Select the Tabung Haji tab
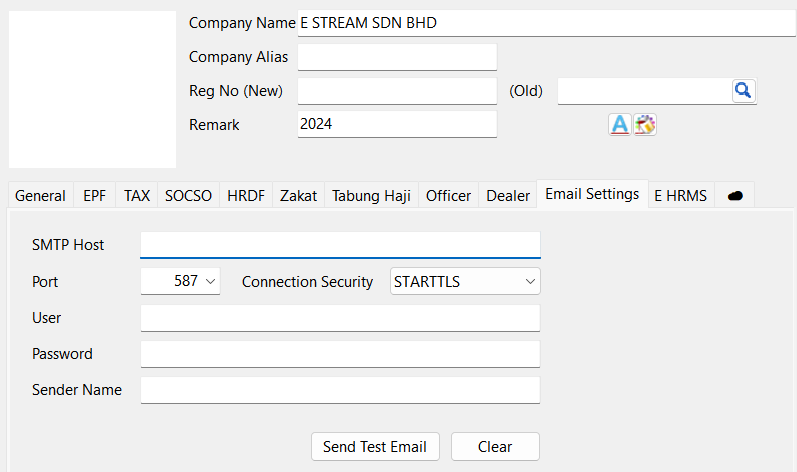 point(372,196)
